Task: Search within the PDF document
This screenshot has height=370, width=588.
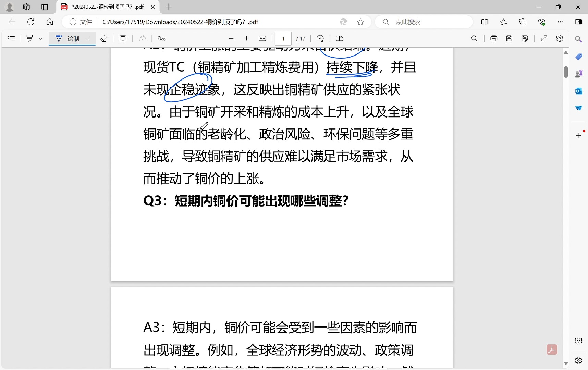Action: pyautogui.click(x=474, y=38)
